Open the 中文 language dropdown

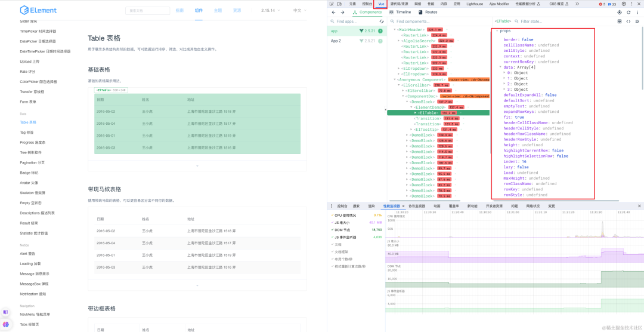click(x=299, y=11)
